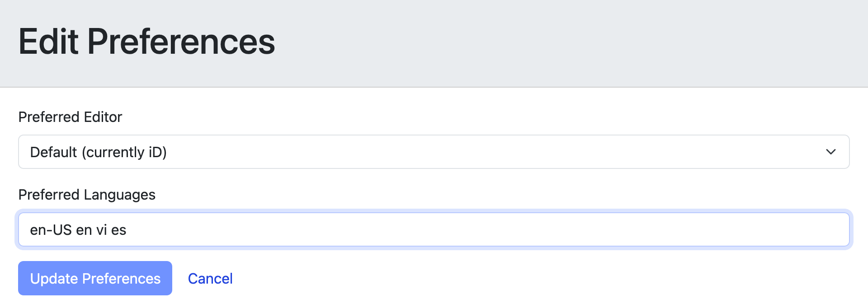
Task: Click the Edit Preferences heading
Action: [x=146, y=42]
